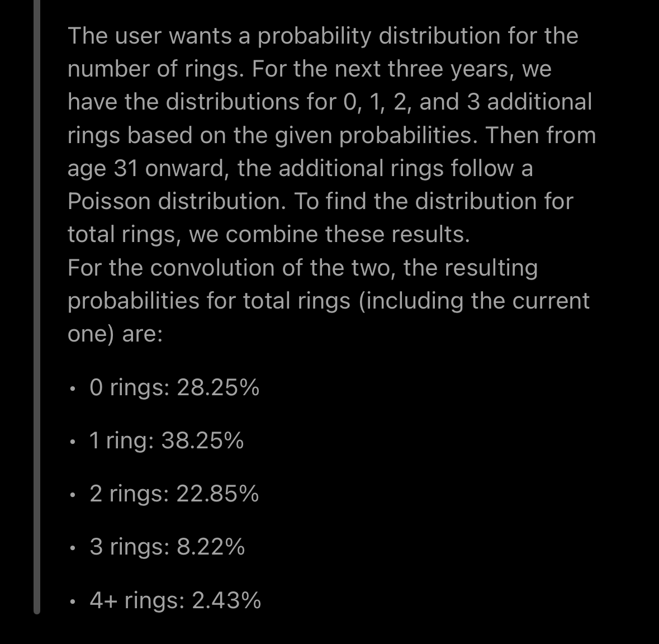Click the '4+ rings: 2.43%' list item
Screen dimensions: 659x644
coord(176,600)
